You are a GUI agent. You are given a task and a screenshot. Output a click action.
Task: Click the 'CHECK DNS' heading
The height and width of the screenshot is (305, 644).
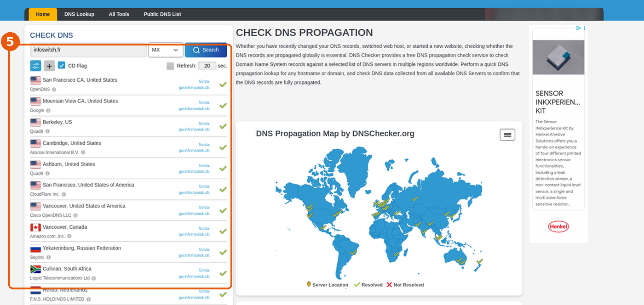52,35
